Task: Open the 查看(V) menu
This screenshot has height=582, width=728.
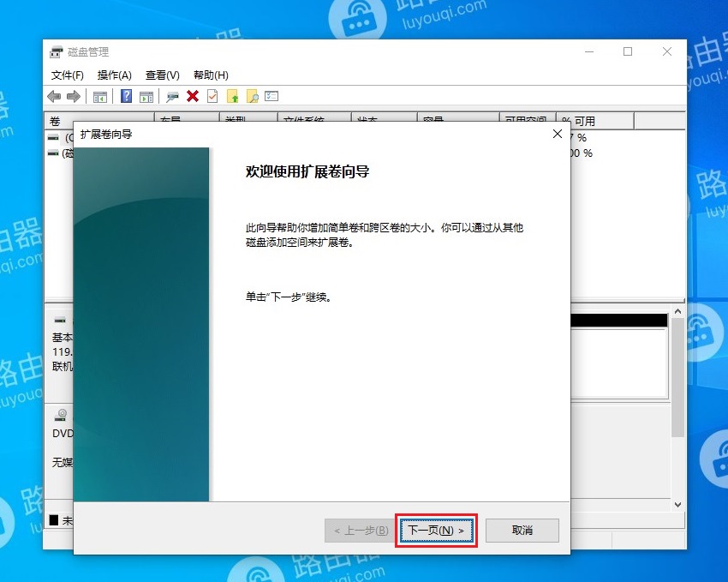Action: pyautogui.click(x=163, y=75)
